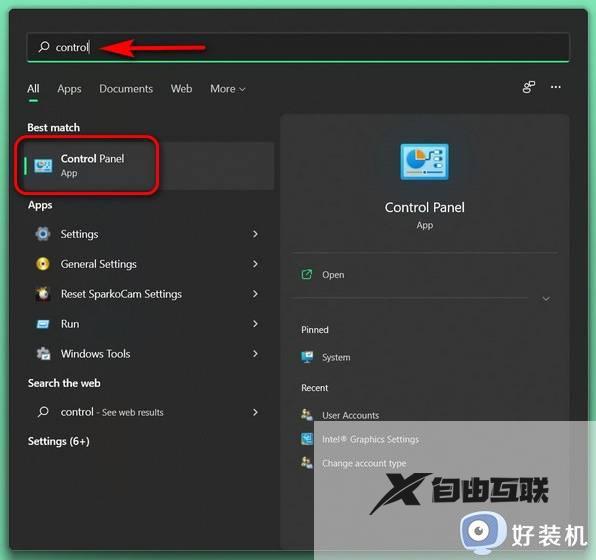Click the search magnifier icon in search box
The image size is (596, 560).
point(44,47)
